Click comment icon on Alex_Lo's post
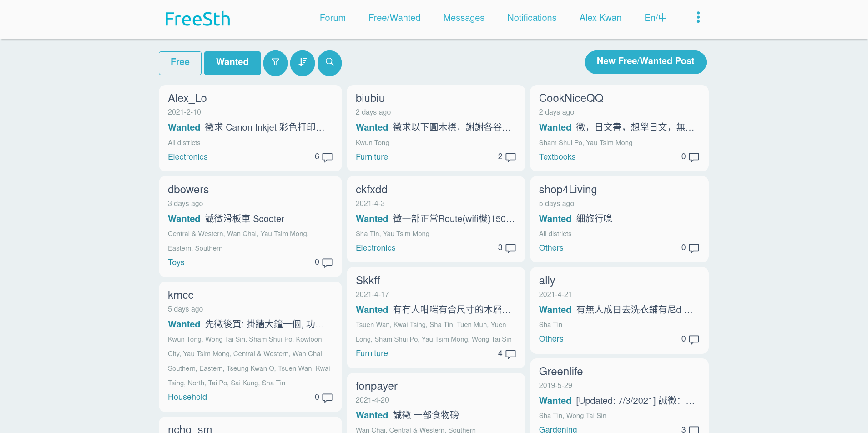 [327, 157]
